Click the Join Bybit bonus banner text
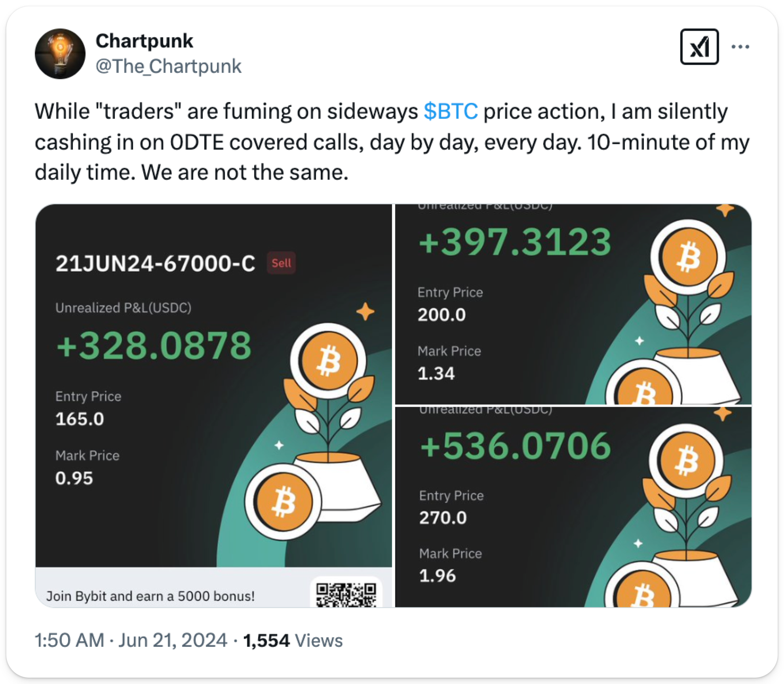This screenshot has width=784, height=684. (x=150, y=596)
